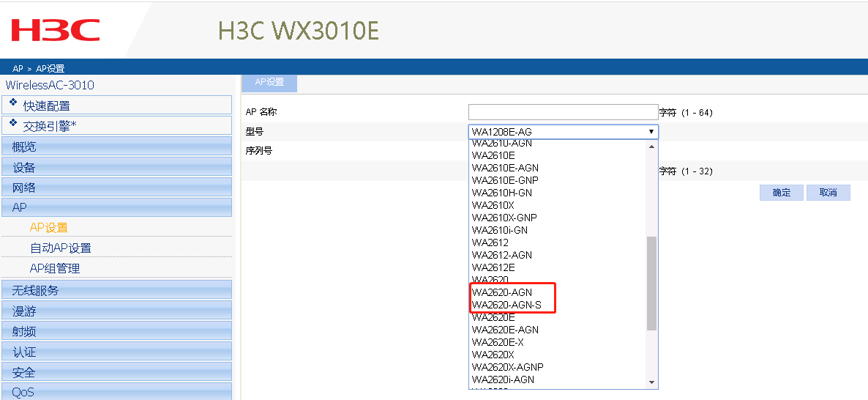
Task: Open the 漫游 sidebar section
Action: point(117,310)
